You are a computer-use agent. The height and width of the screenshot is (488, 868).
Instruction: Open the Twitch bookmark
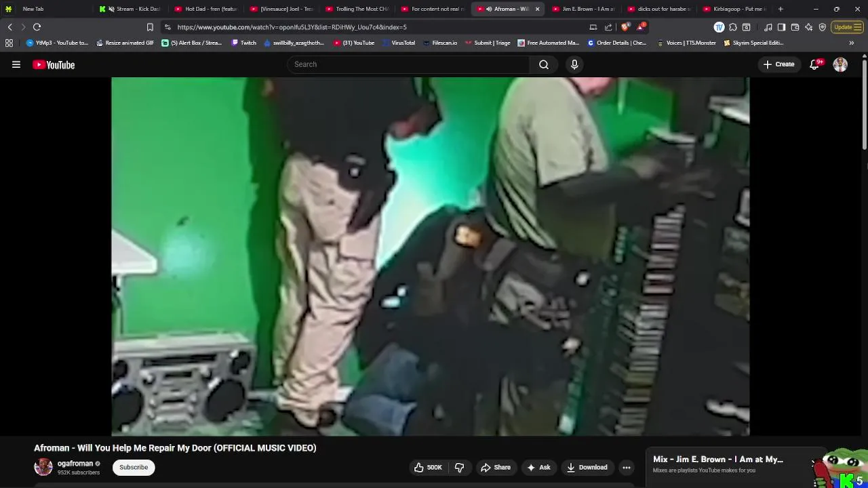coord(244,43)
